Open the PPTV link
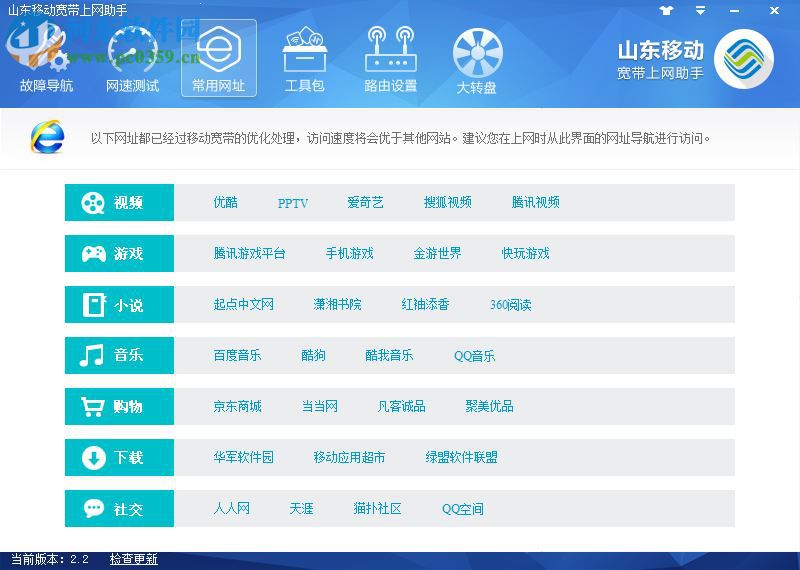This screenshot has height=570, width=800. click(293, 203)
